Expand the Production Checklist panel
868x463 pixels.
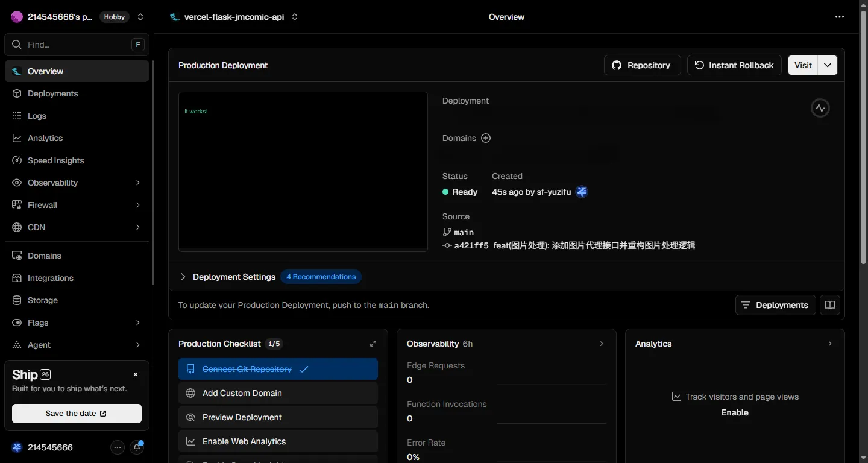[x=373, y=344]
